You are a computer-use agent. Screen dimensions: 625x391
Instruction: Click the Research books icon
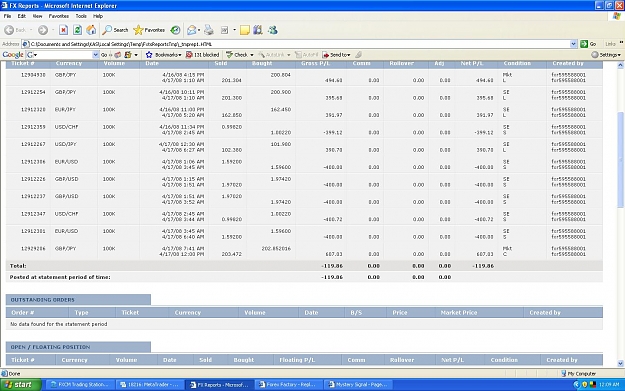pyautogui.click(x=258, y=30)
